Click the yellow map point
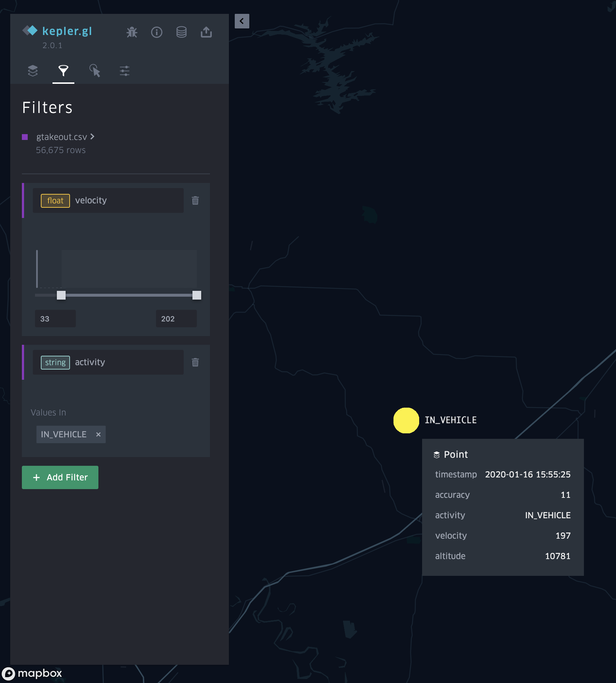616x683 pixels. click(x=406, y=420)
